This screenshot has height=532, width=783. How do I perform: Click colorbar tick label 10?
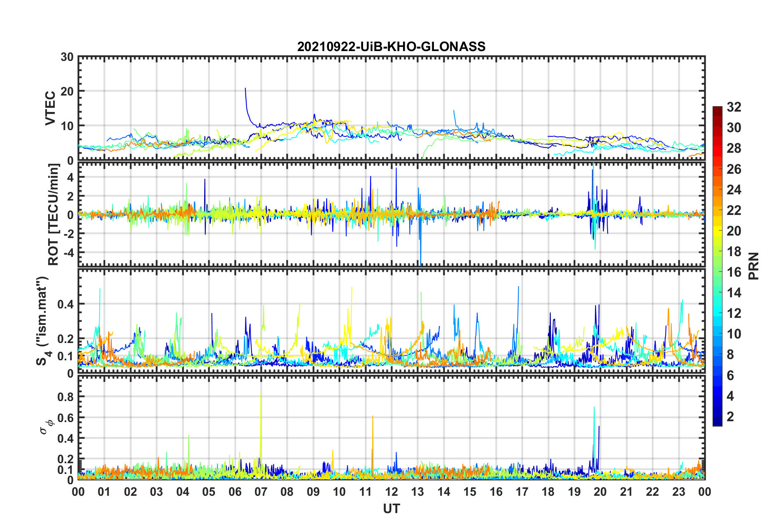(734, 334)
